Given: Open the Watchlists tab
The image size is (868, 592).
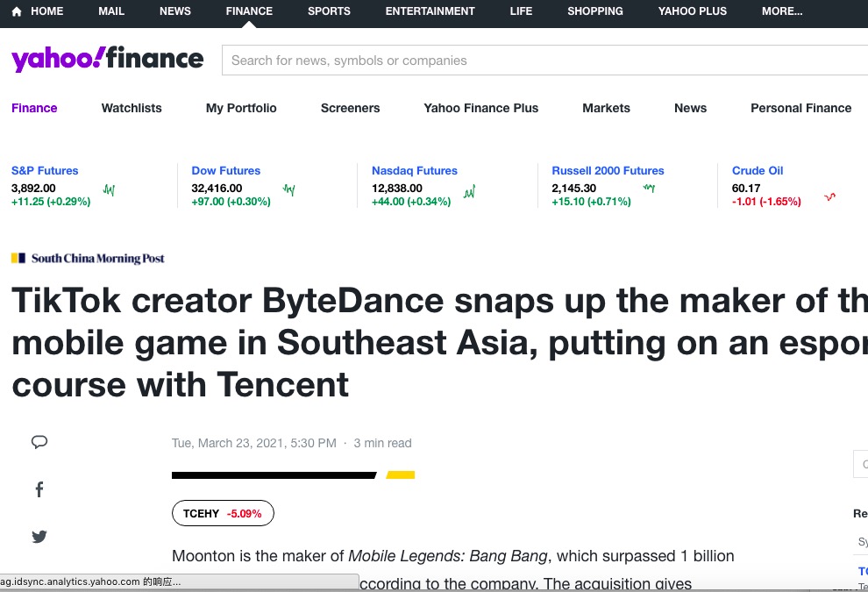Looking at the screenshot, I should point(132,108).
